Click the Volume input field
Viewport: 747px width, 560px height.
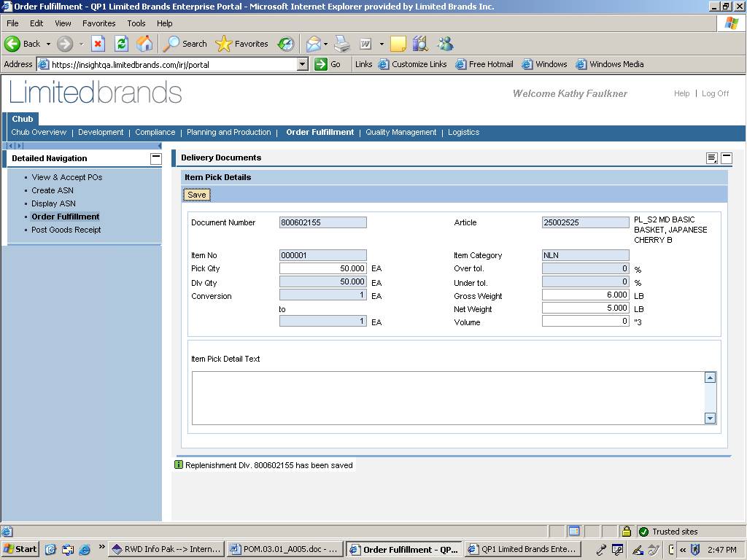tap(586, 322)
